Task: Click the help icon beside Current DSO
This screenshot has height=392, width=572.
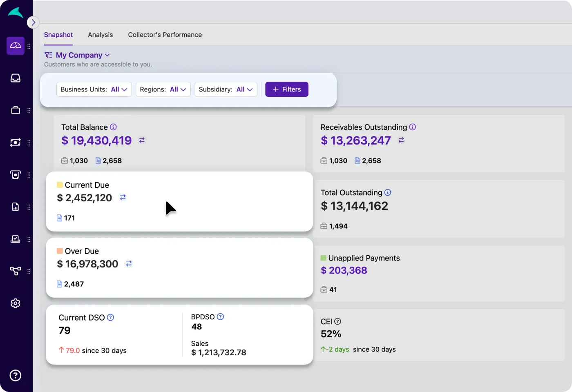Action: pos(110,317)
